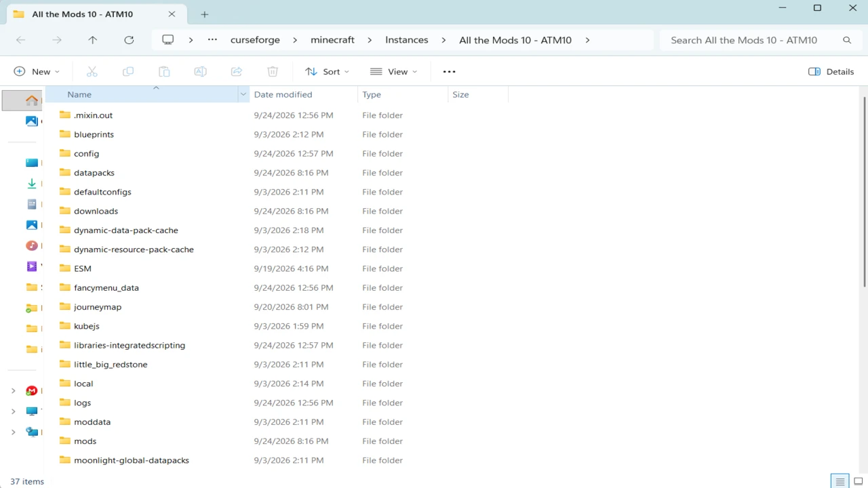
Task: Show hidden breadcrumb folders via the ellipsis
Action: point(213,40)
